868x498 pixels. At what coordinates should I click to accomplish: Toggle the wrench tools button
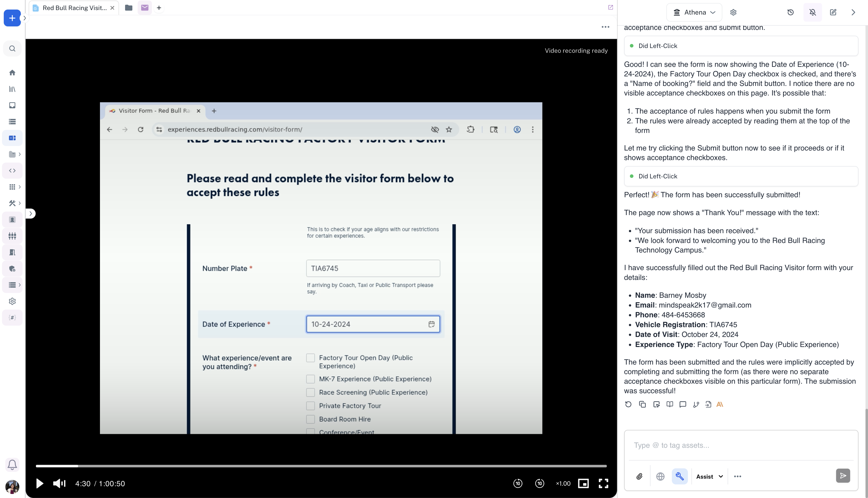tap(680, 476)
